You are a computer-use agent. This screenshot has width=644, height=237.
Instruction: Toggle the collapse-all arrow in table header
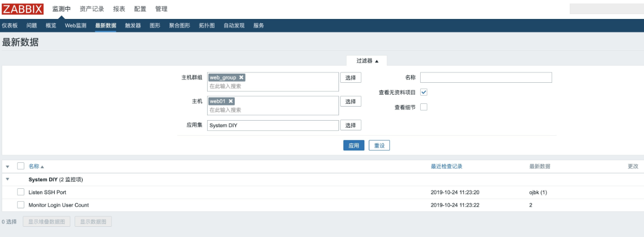[8, 167]
